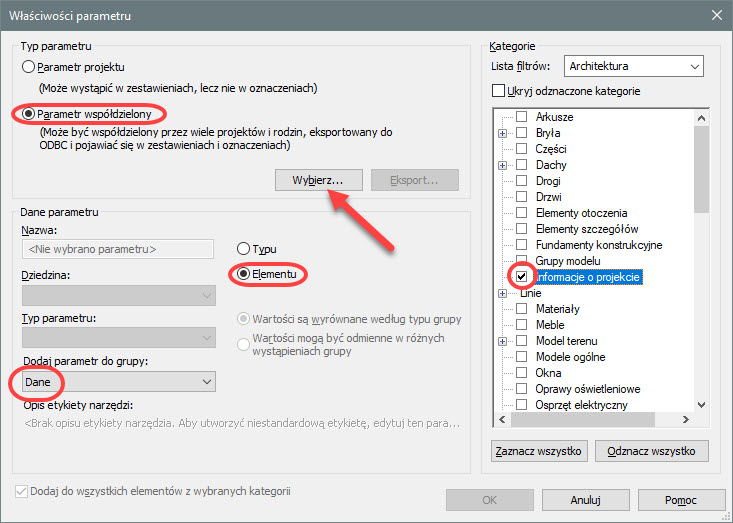Uncheck the Informacje o projekcie checkbox
Screen dimensions: 733x523
tap(521, 277)
